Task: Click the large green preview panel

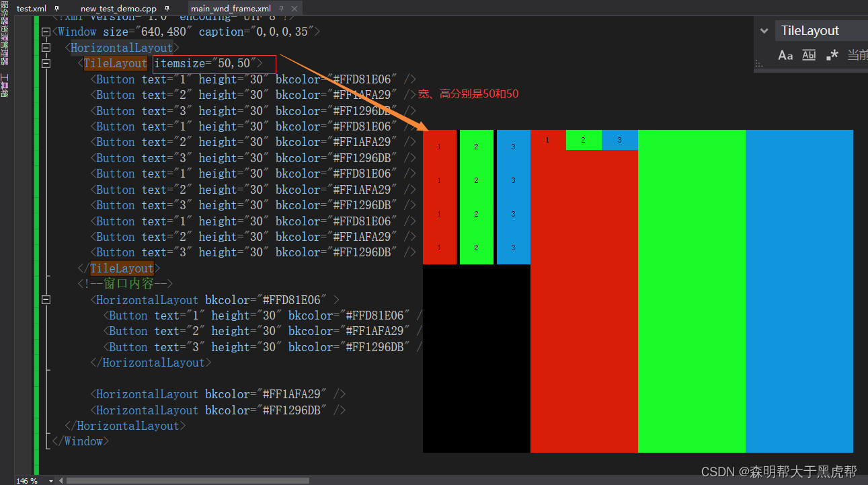Action: [x=692, y=291]
